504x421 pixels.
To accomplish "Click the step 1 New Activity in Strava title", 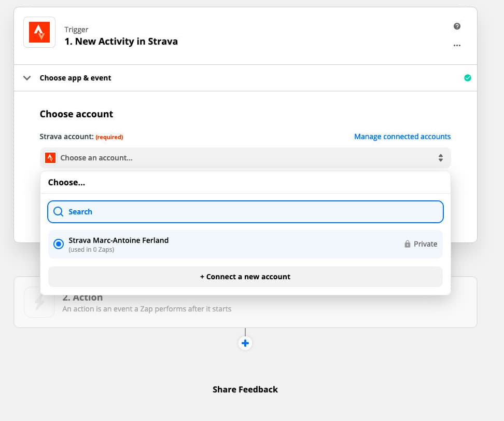I will [x=121, y=41].
